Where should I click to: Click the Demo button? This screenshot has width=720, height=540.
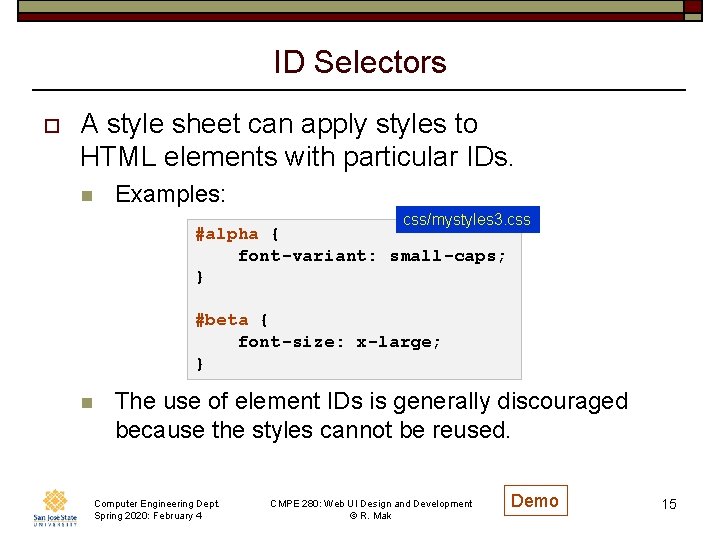535,501
